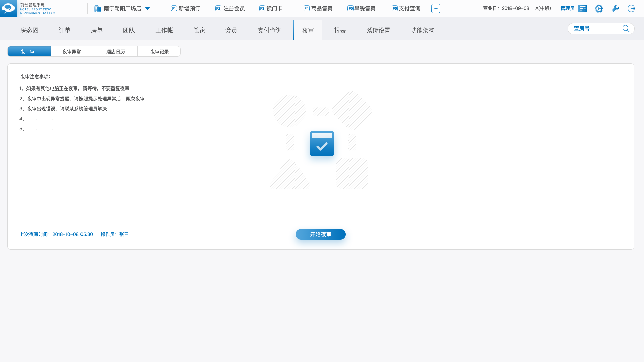
Task: Click the night audit checkmark icon
Action: [x=322, y=143]
